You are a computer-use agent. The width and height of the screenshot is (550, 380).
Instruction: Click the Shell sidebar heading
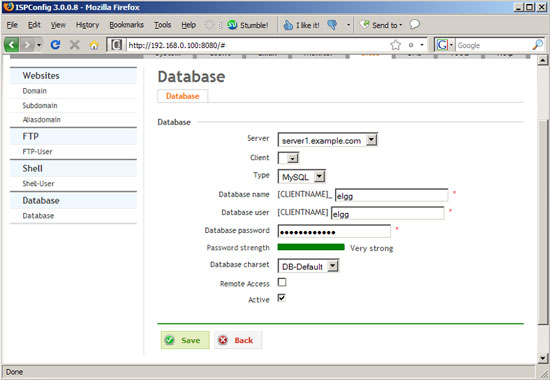32,168
